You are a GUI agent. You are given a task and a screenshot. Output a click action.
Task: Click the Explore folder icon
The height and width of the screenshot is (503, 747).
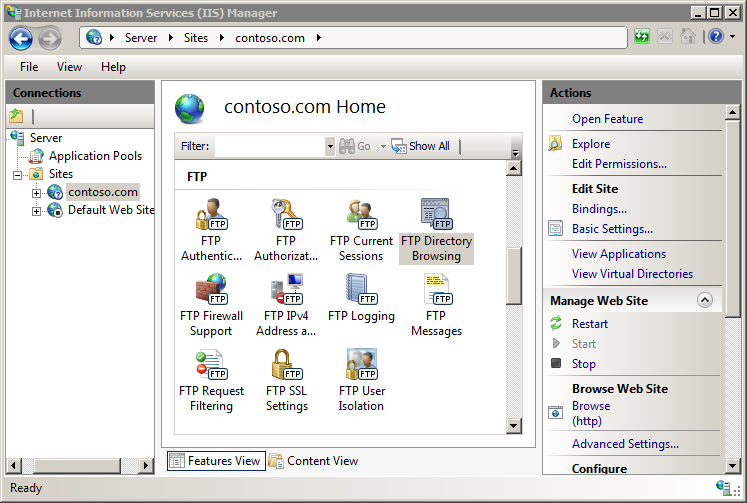(x=555, y=143)
